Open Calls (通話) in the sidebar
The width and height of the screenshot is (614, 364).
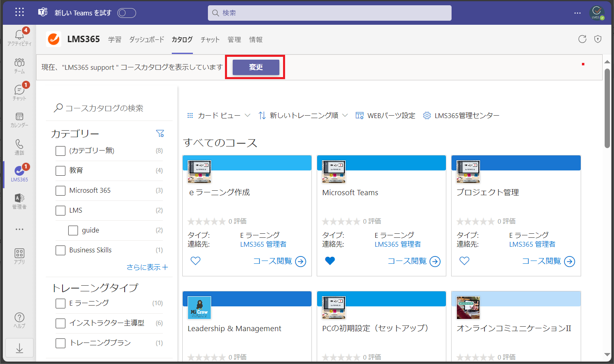click(19, 147)
